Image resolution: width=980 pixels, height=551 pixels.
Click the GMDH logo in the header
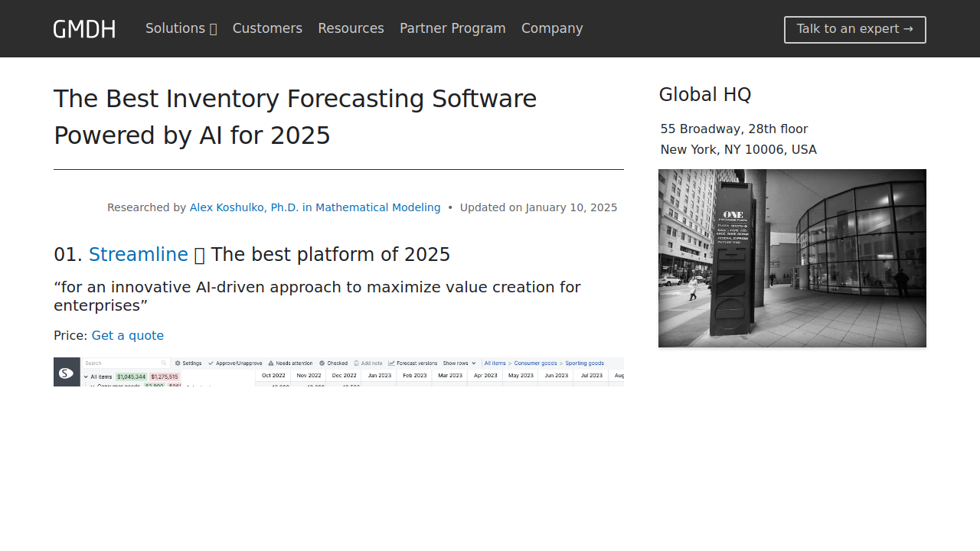[x=84, y=29]
